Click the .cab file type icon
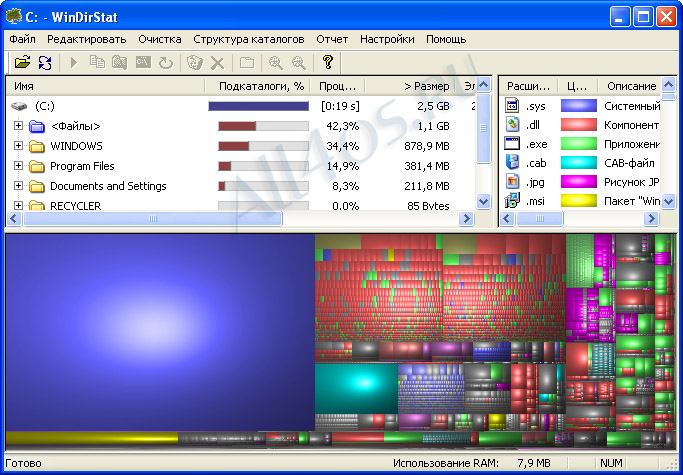 pyautogui.click(x=512, y=163)
